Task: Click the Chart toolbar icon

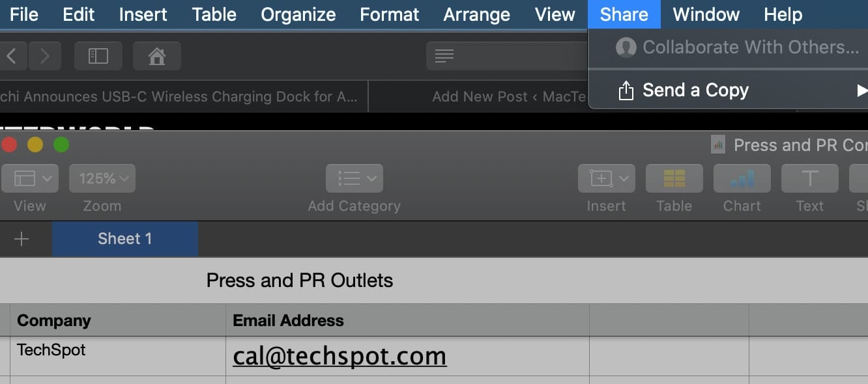Action: click(x=742, y=178)
